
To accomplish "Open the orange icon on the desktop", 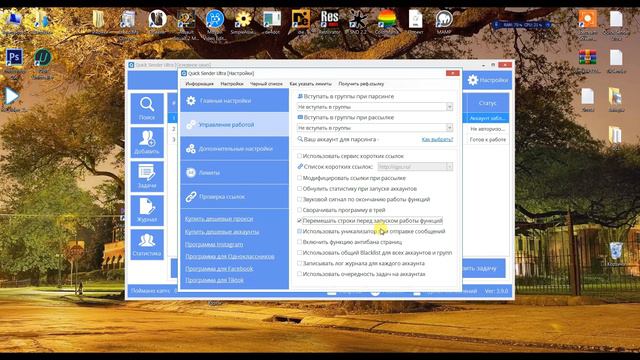I will tap(587, 19).
